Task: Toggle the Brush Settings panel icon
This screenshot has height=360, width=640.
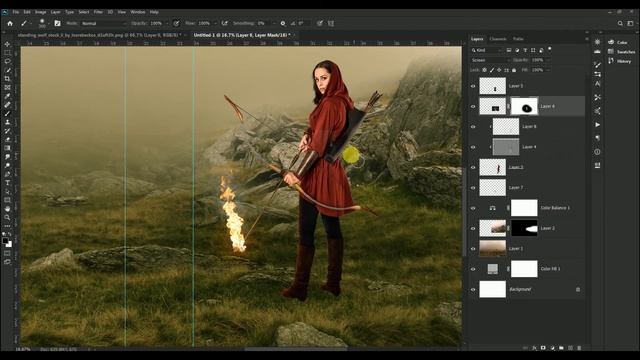Action: pyautogui.click(x=58, y=23)
